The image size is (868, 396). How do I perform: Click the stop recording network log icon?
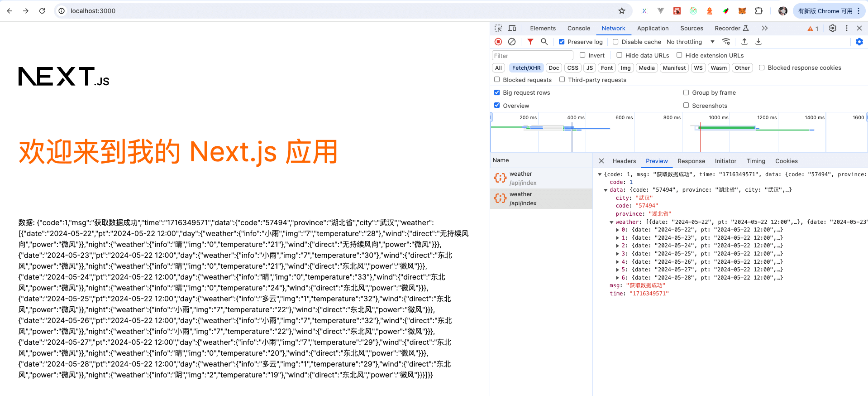coord(498,42)
